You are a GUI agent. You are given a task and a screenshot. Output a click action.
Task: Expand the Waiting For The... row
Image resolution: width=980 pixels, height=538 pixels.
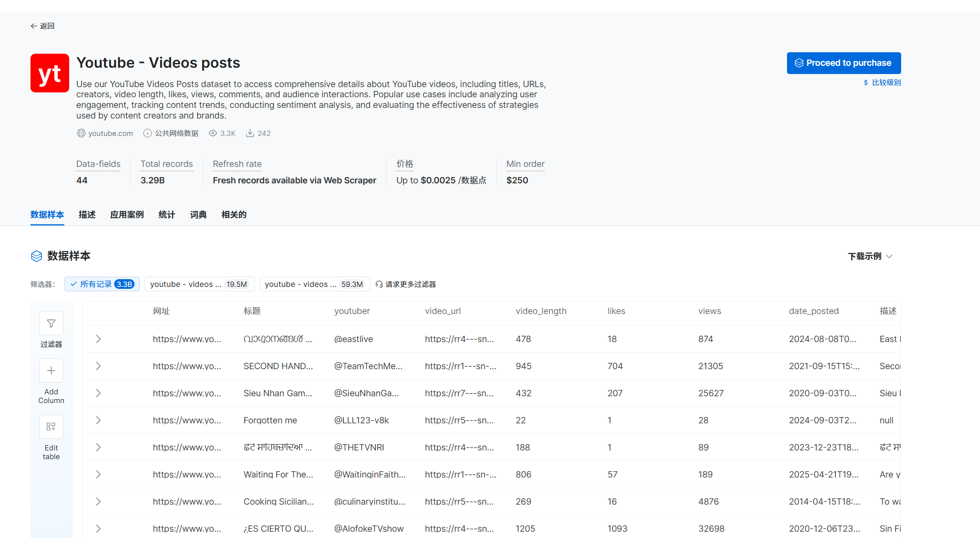(x=98, y=475)
